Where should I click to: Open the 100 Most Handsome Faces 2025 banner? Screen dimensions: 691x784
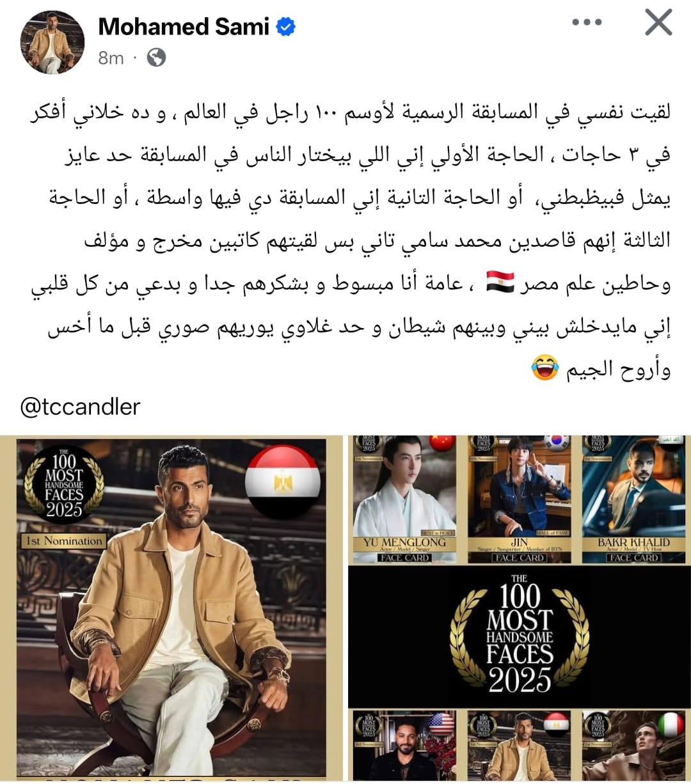(519, 636)
